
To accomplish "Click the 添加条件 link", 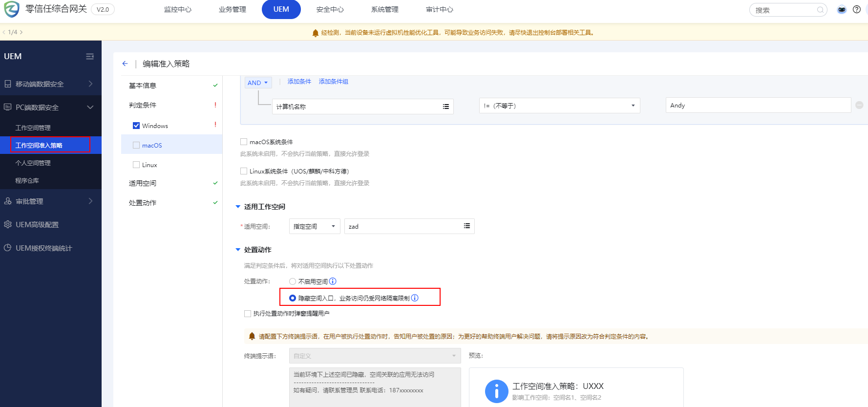I will tap(299, 82).
